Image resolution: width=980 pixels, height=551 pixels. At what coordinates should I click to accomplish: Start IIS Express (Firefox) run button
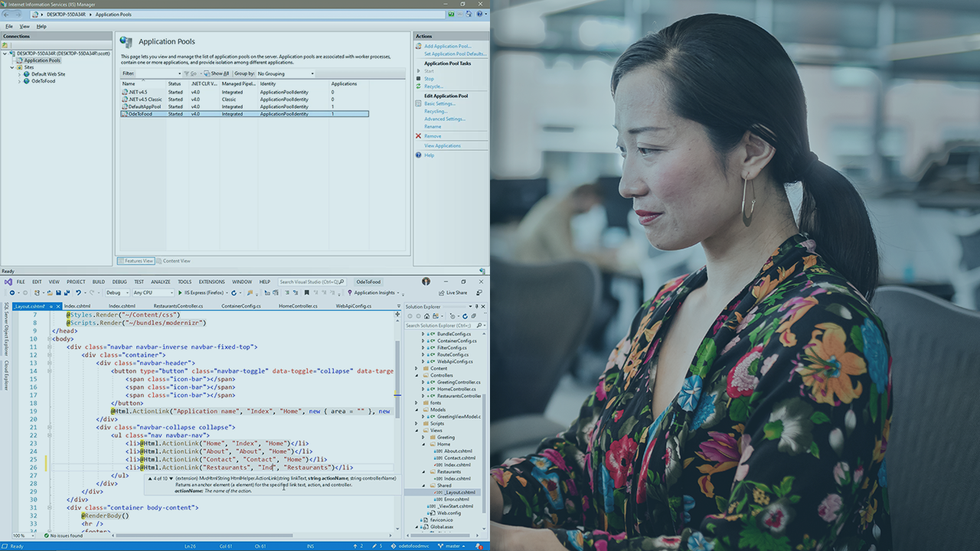tap(203, 292)
